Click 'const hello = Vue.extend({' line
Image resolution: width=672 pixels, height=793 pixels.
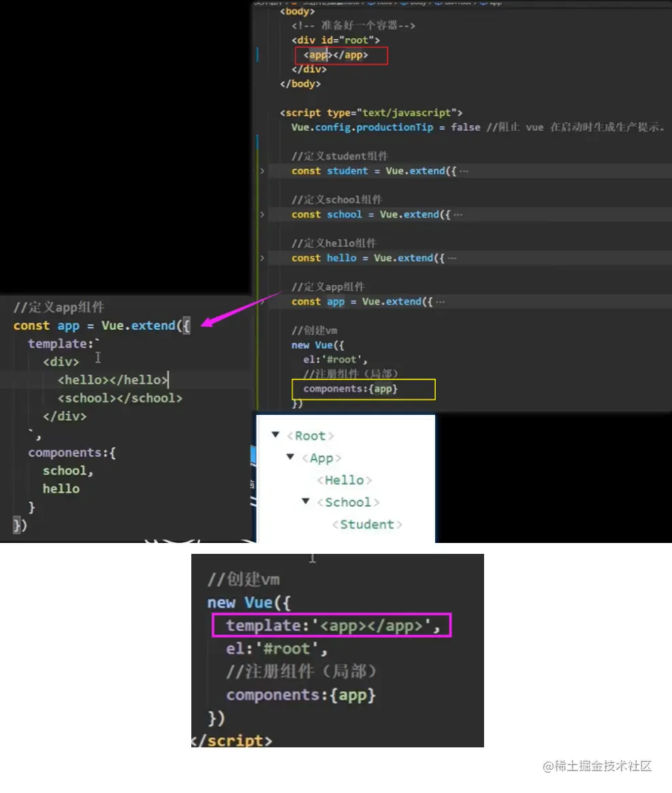(368, 258)
